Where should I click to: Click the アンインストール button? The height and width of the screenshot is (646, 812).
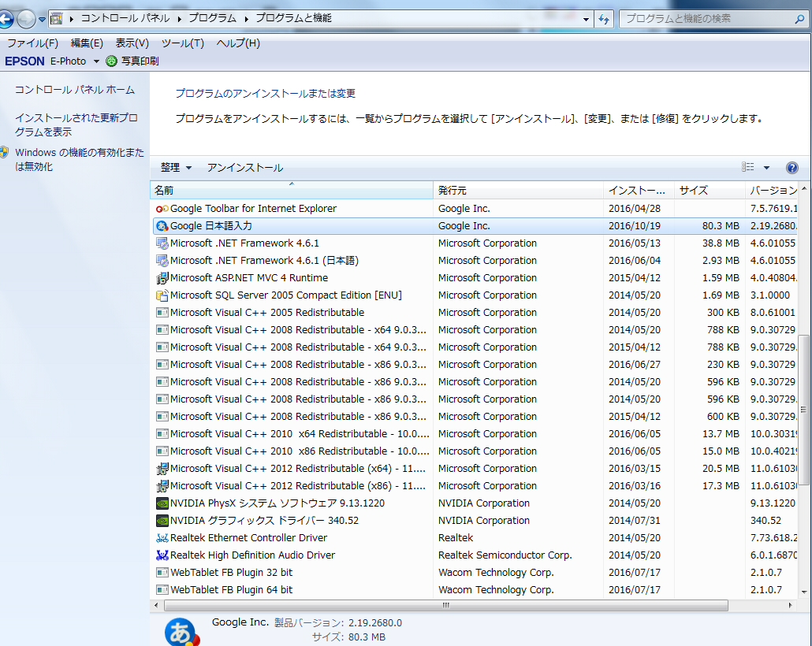point(245,168)
